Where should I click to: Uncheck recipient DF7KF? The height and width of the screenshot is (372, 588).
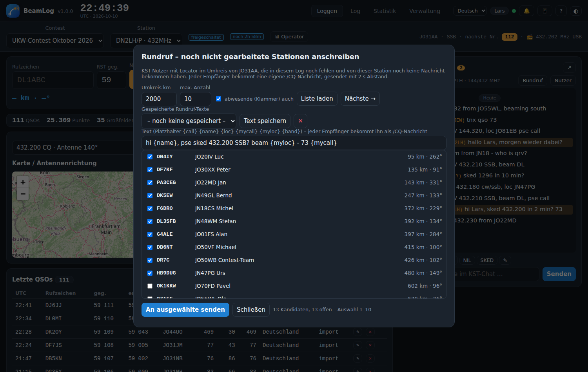pos(150,170)
